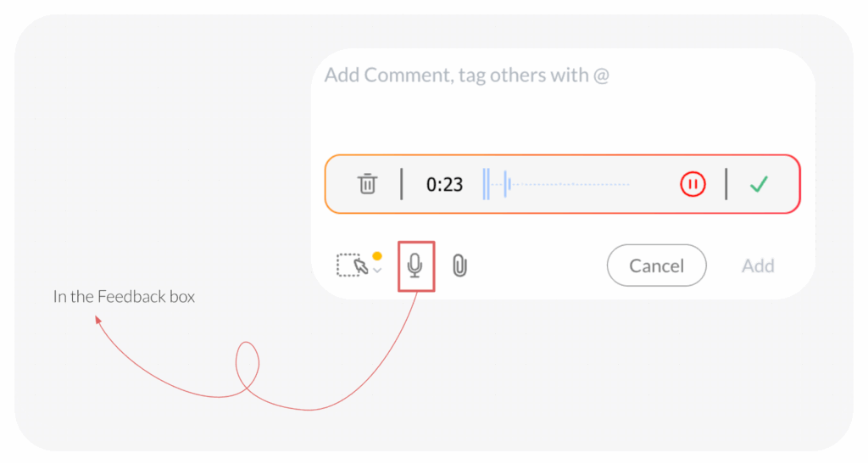Click the Add button to submit comment
Viewport: 868px width, 464px height.
(x=758, y=266)
